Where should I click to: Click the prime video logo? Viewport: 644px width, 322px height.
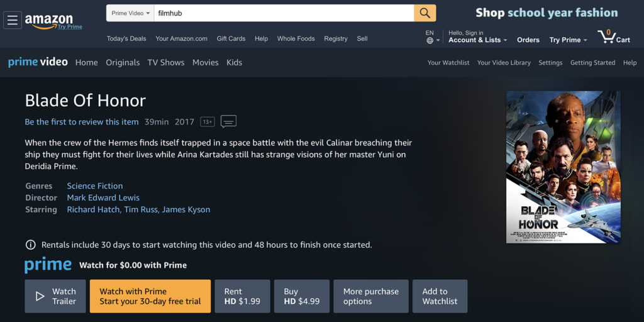[38, 62]
